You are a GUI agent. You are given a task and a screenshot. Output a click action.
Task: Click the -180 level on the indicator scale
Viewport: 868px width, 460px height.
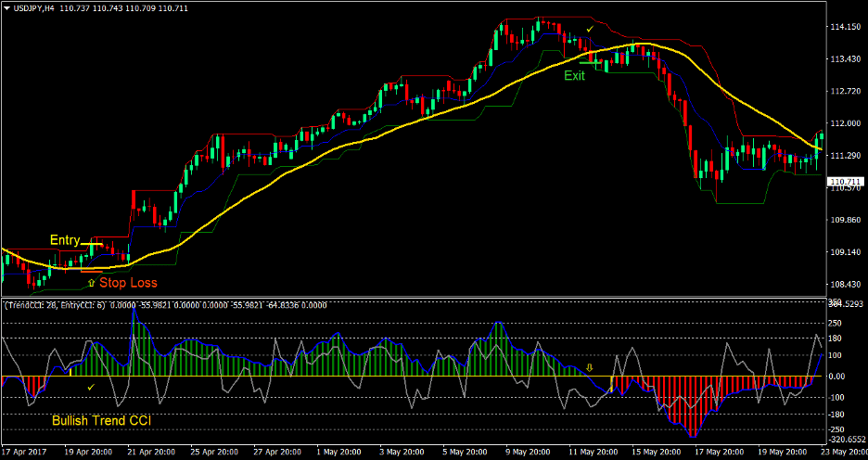click(x=836, y=414)
